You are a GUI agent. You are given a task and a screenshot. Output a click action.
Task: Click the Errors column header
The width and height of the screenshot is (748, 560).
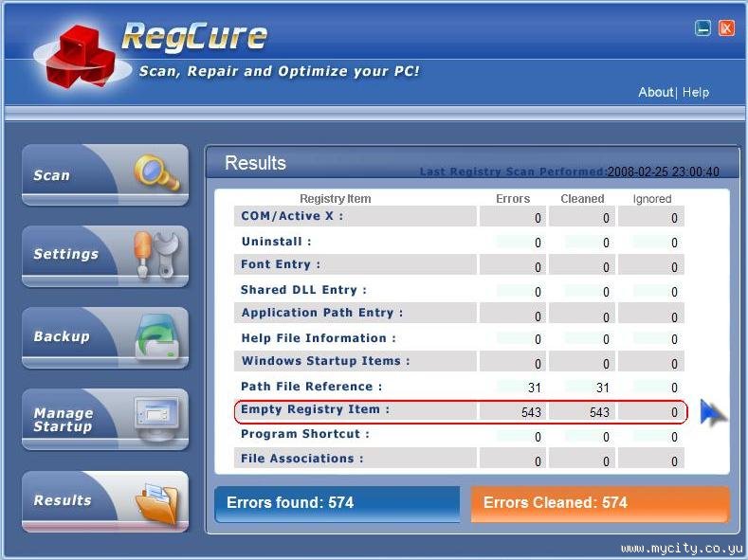coord(513,199)
